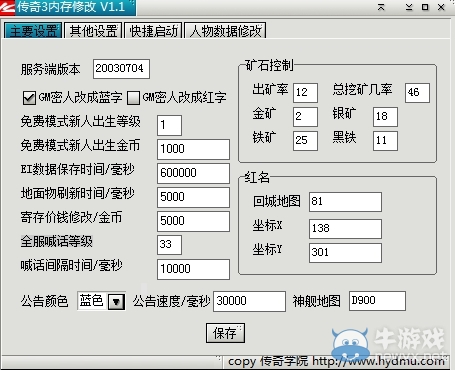Click the 免费模式新人出生金币 field
455x370 pixels.
[193, 149]
